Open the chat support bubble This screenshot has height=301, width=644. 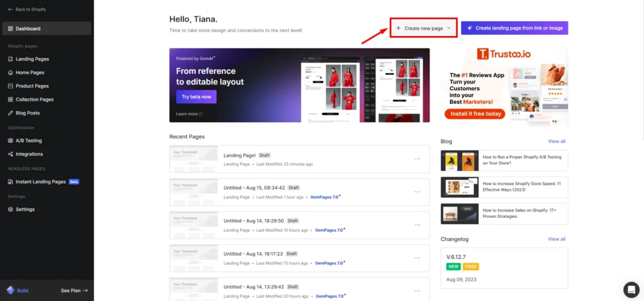pyautogui.click(x=631, y=290)
